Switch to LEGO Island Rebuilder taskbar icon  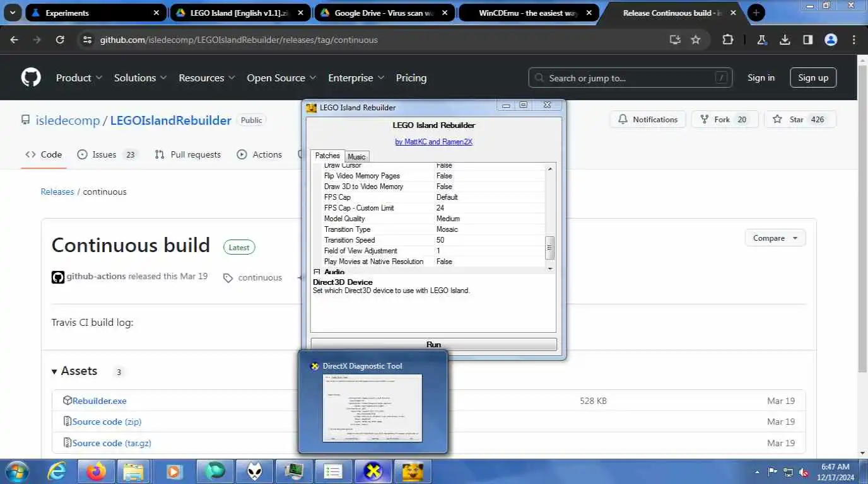tap(413, 471)
